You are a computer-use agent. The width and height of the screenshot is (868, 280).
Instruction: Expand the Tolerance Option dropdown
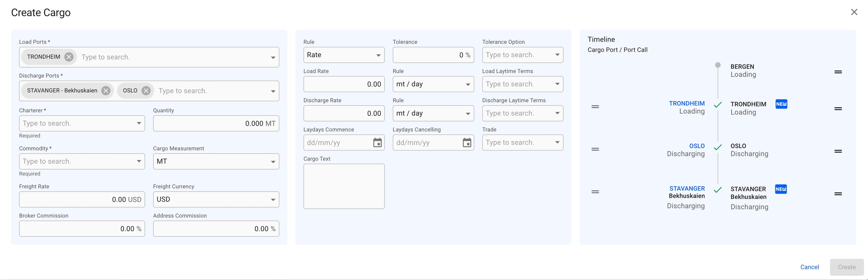pos(557,55)
